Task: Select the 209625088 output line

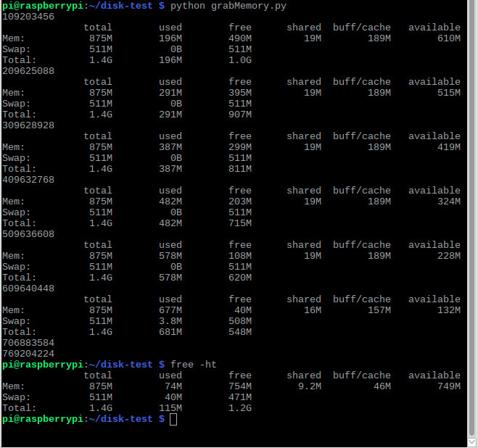Action: click(x=28, y=71)
